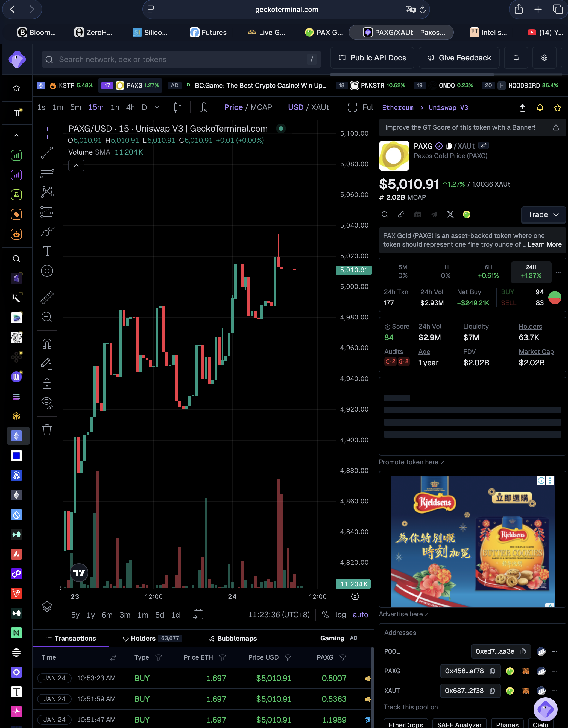Switch to the Holders tab
Screen dimensions: 568x728
click(152, 638)
